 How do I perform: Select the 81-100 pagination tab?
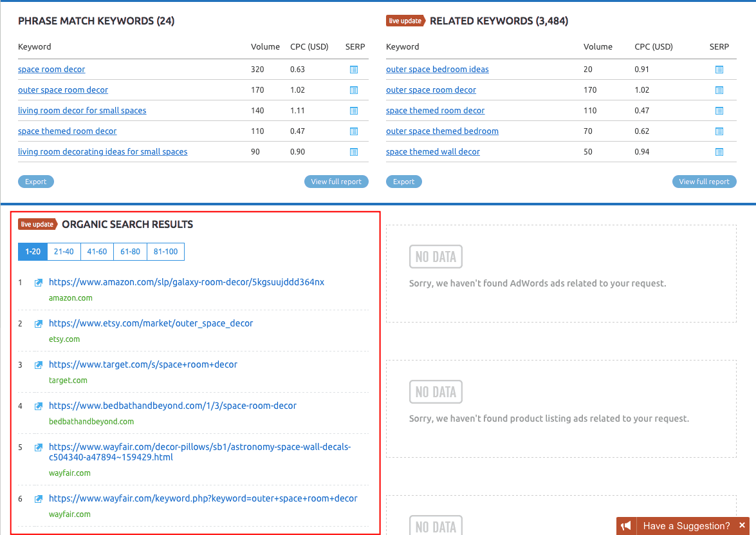(165, 252)
